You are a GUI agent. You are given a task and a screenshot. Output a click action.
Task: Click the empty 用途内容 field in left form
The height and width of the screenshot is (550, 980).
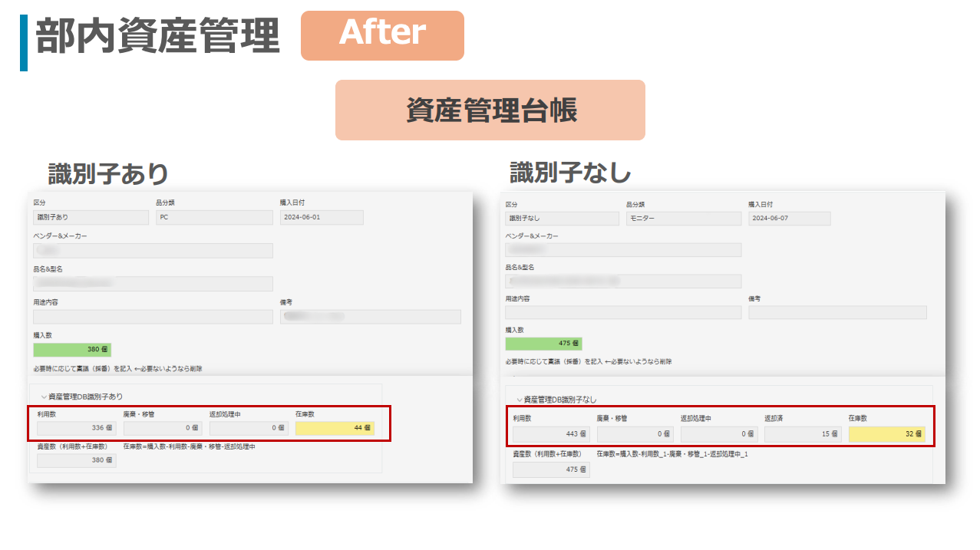(x=153, y=317)
